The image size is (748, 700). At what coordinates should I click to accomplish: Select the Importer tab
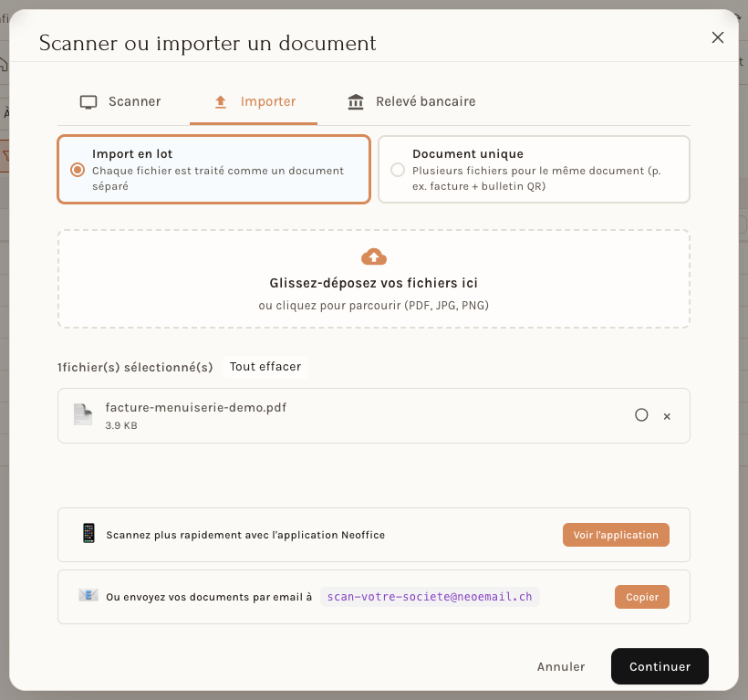pos(254,101)
